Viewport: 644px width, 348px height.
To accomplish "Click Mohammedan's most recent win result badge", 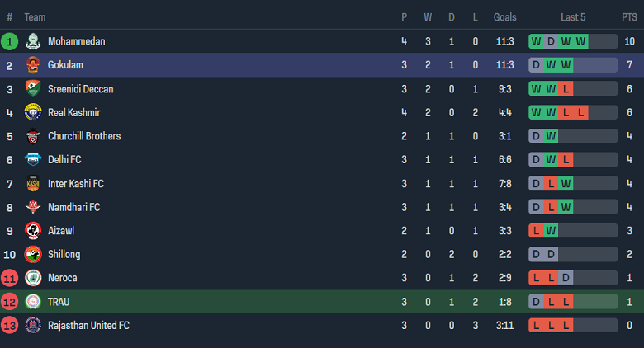I will (x=580, y=41).
